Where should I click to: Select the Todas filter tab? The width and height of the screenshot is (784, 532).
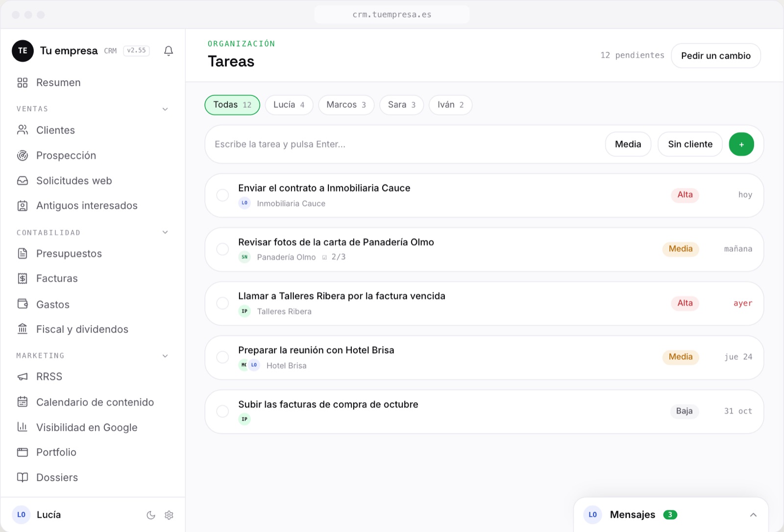click(232, 105)
